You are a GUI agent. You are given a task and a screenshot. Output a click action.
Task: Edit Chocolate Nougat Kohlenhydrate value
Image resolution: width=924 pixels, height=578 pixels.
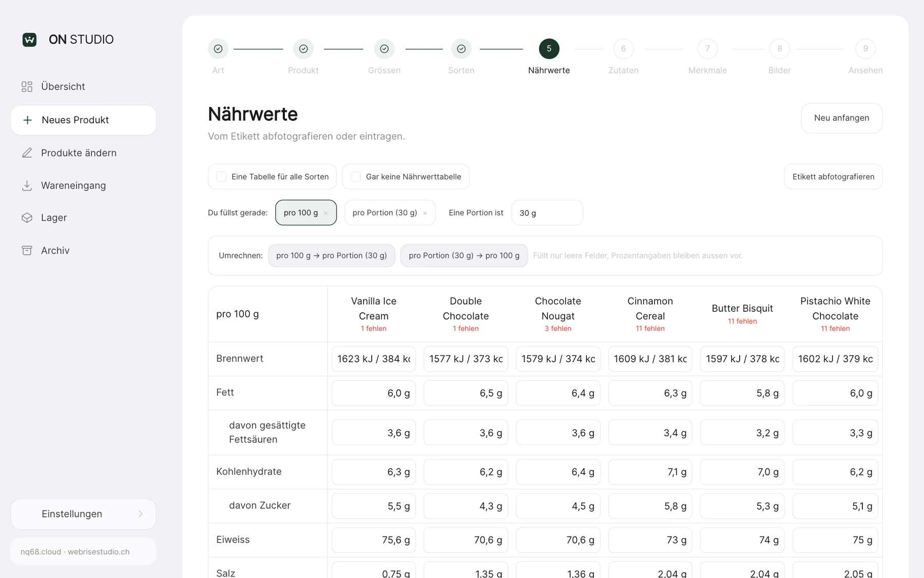(558, 472)
